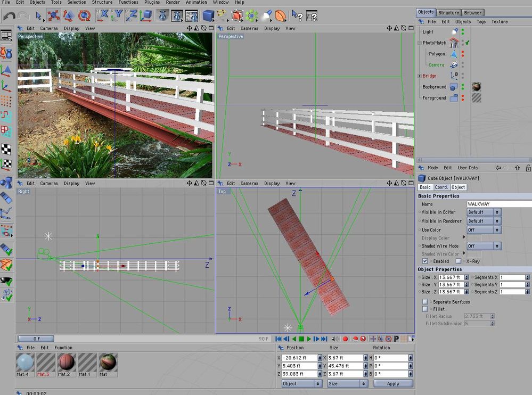The image size is (532, 395).
Task: Switch to the Coord. attributes tab
Action: (441, 187)
